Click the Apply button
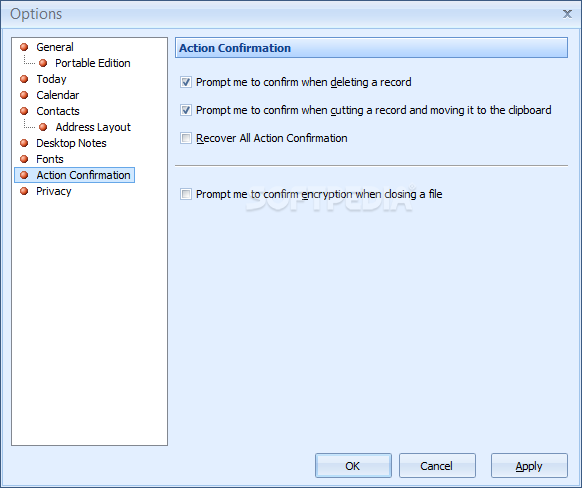 click(529, 465)
